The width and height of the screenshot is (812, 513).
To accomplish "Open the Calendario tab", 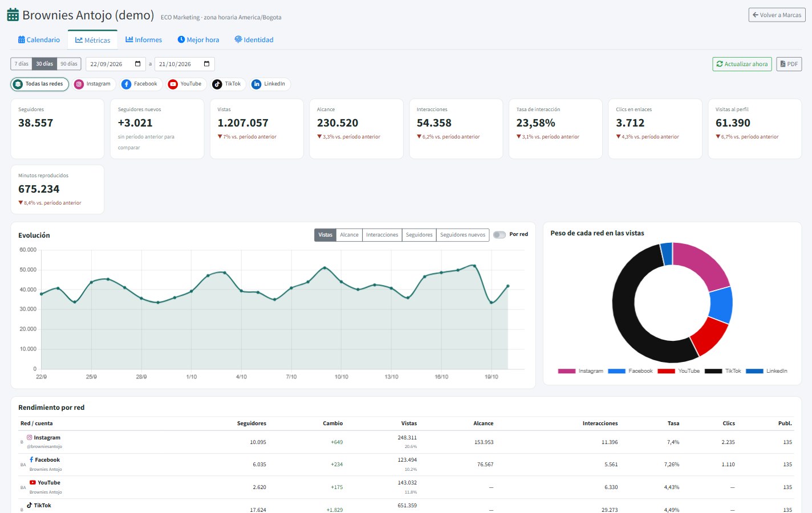I will point(39,40).
